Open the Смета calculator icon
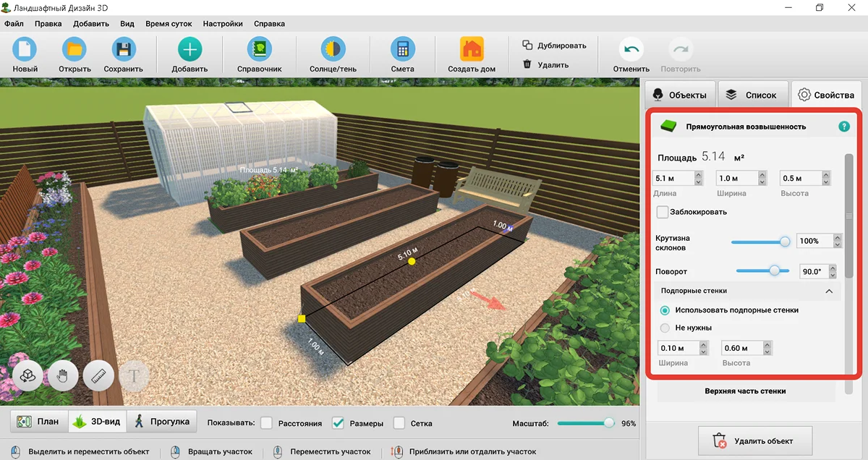 coord(402,50)
